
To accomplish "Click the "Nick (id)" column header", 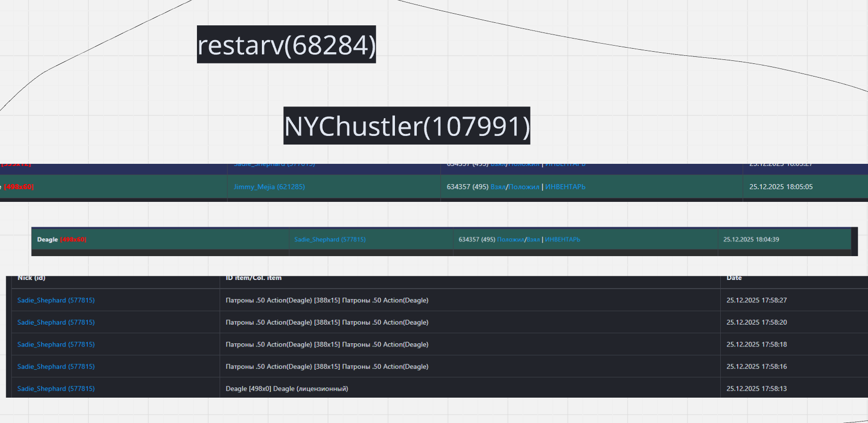I will coord(31,278).
